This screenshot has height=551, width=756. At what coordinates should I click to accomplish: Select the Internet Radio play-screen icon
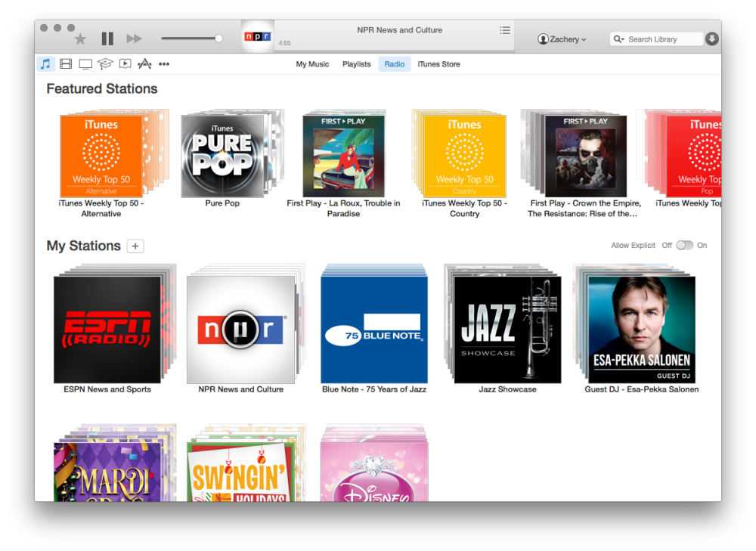(x=125, y=63)
